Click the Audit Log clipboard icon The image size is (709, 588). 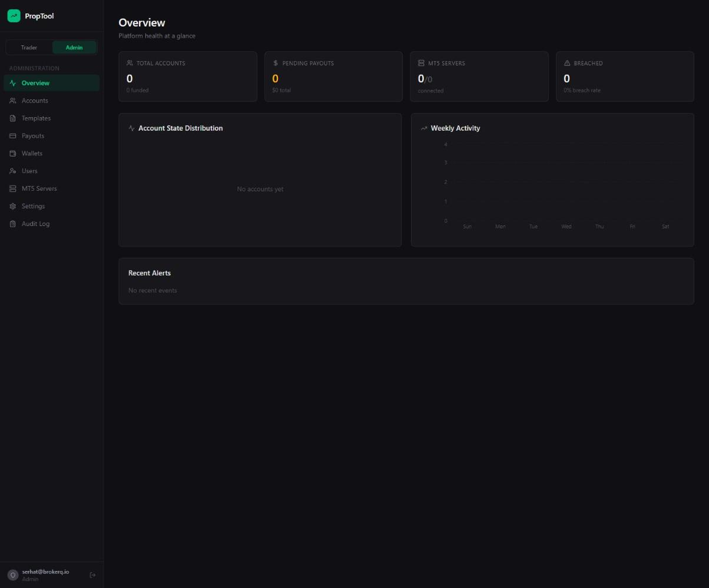tap(12, 224)
